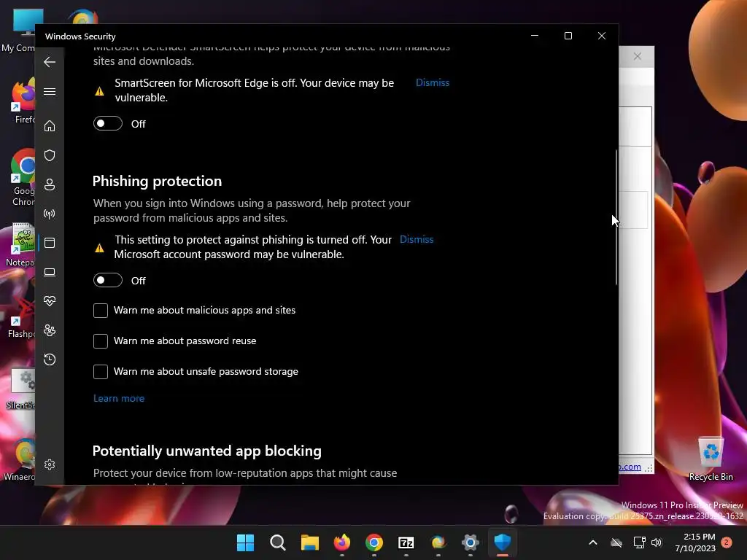Image resolution: width=747 pixels, height=560 pixels.
Task: Click Windows Security shield in taskbar
Action: click(x=502, y=542)
